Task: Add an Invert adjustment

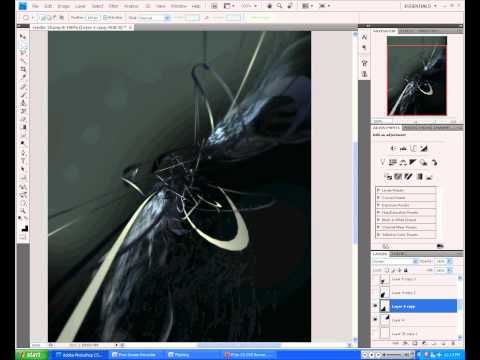Action: tap(388, 176)
